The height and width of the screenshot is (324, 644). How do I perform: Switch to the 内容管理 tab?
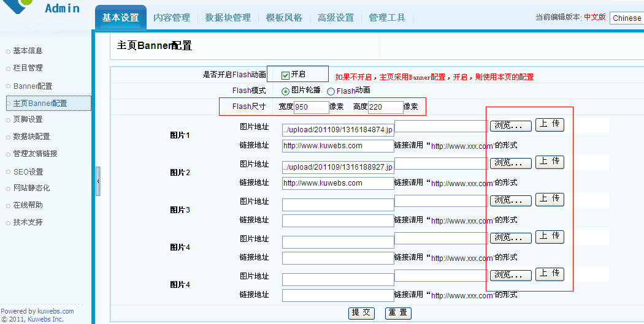(x=172, y=18)
